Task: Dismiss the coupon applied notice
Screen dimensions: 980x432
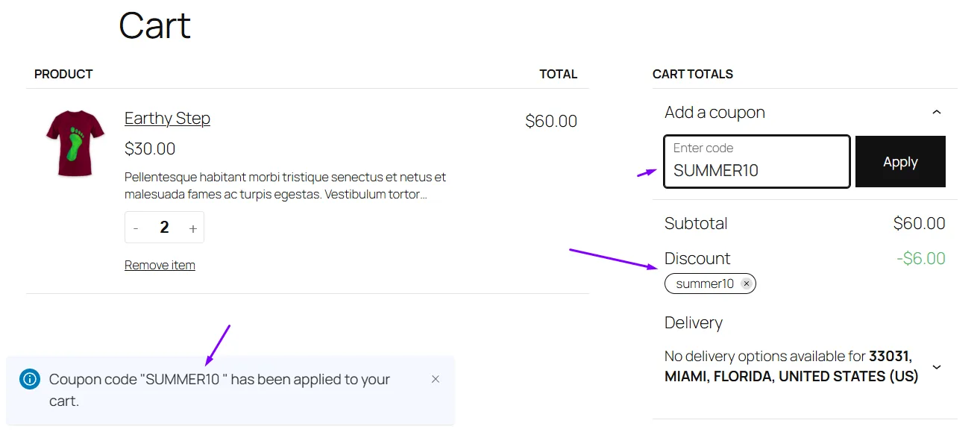Action: pos(436,379)
